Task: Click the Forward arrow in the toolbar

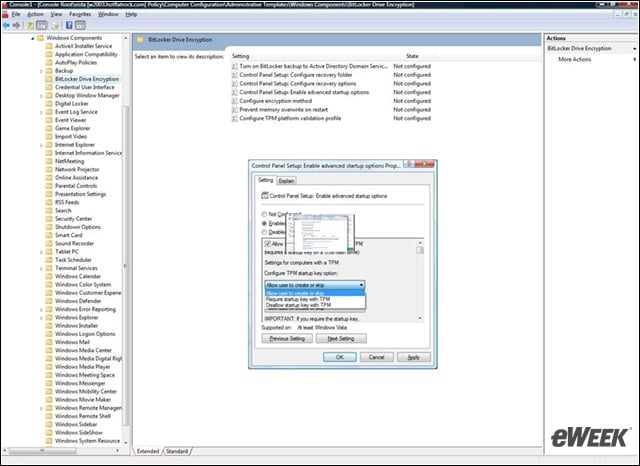Action: (x=16, y=25)
